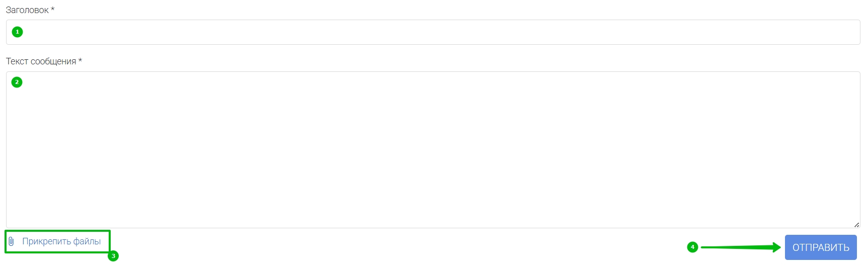Image resolution: width=868 pixels, height=270 pixels.
Task: Click the asterisk beside Текст сообщения label
Action: (x=80, y=60)
